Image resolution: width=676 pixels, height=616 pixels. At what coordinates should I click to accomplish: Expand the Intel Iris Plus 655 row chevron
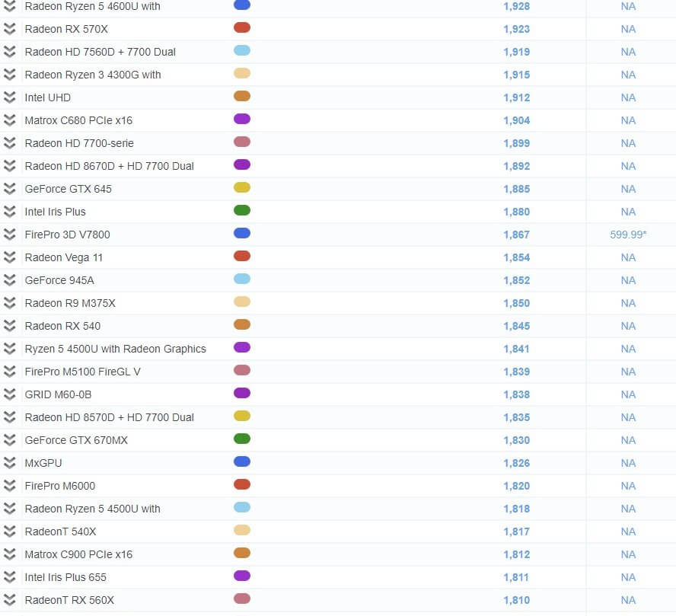[9, 577]
